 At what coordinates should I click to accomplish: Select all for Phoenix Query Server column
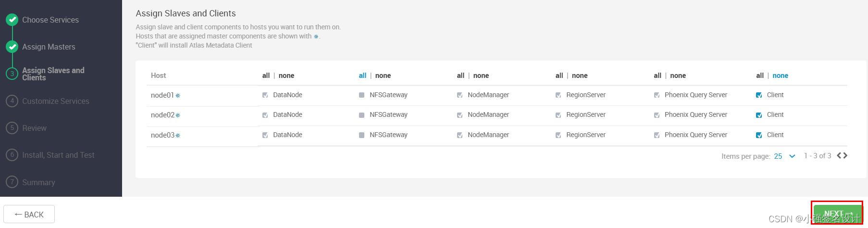(657, 76)
